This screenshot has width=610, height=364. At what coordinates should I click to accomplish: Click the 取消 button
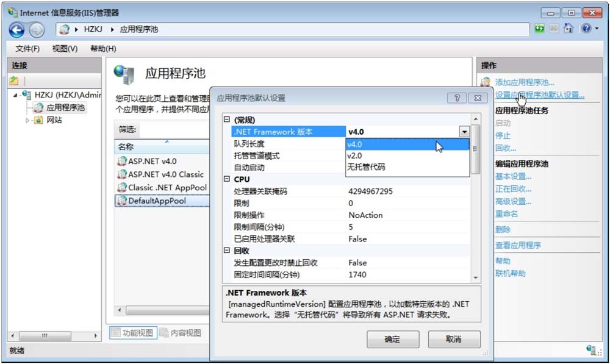(x=454, y=339)
